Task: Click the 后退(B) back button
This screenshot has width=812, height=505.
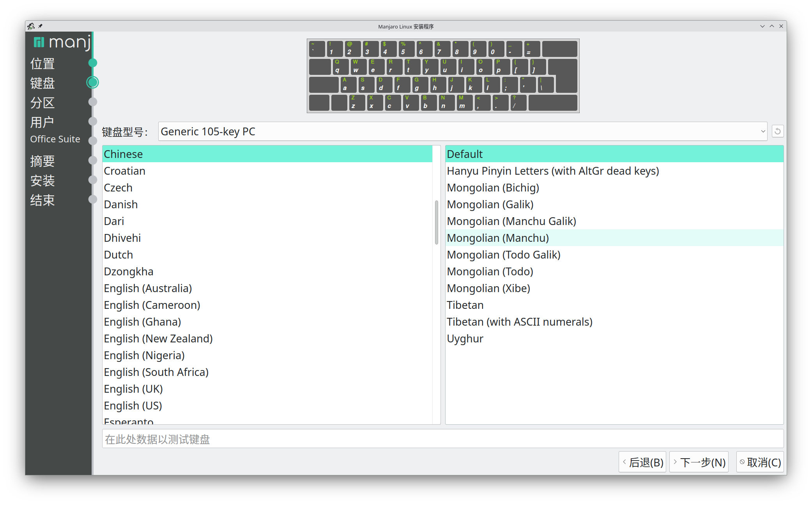Action: coord(642,462)
